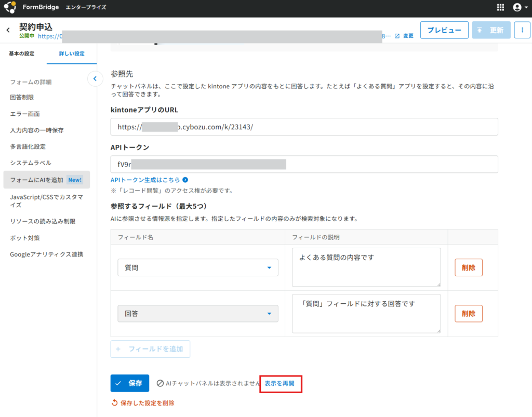Image resolution: width=532 pixels, height=417 pixels.
Task: Open the vertical three-dot more menu
Action: pyautogui.click(x=522, y=30)
